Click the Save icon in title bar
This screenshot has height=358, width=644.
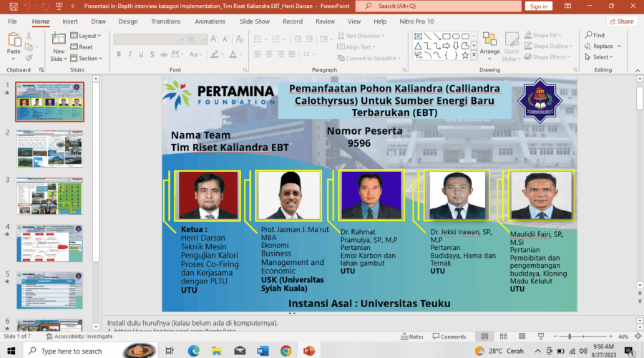point(14,6)
